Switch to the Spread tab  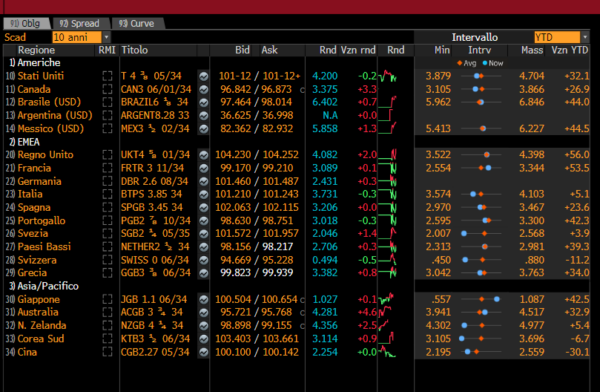pos(80,24)
